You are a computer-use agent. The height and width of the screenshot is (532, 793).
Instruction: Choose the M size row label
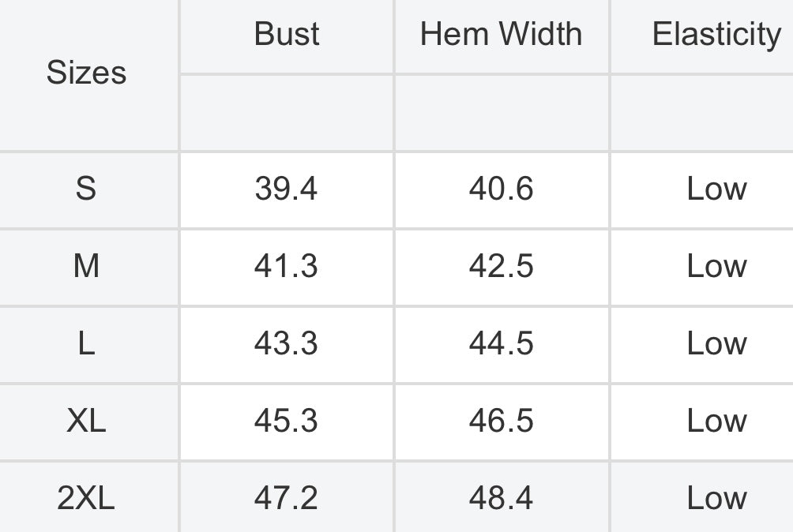coord(86,266)
